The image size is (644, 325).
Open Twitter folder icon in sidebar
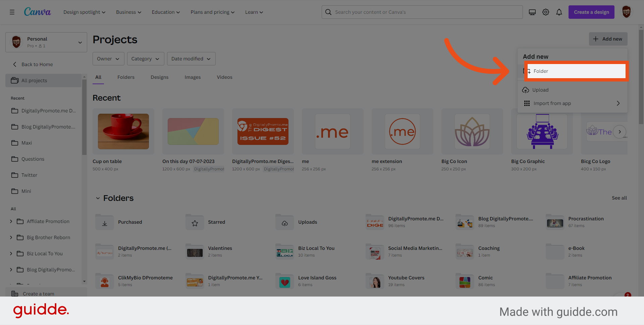coord(15,175)
